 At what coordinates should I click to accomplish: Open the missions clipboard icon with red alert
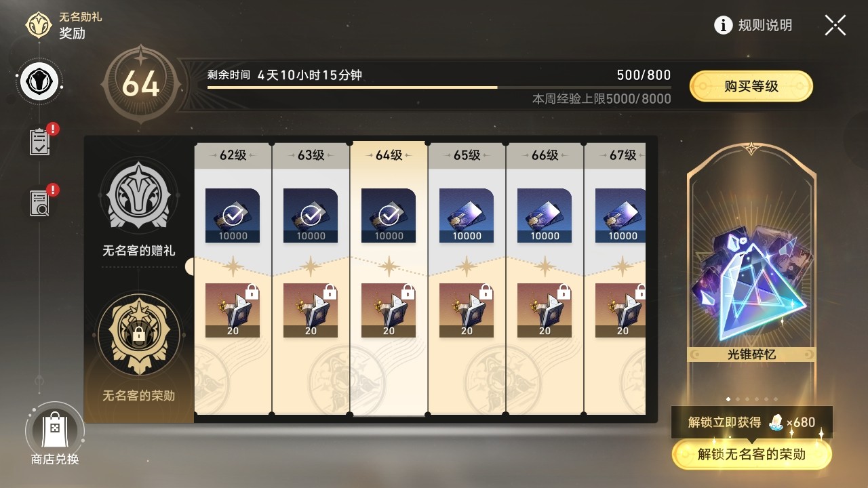point(39,142)
